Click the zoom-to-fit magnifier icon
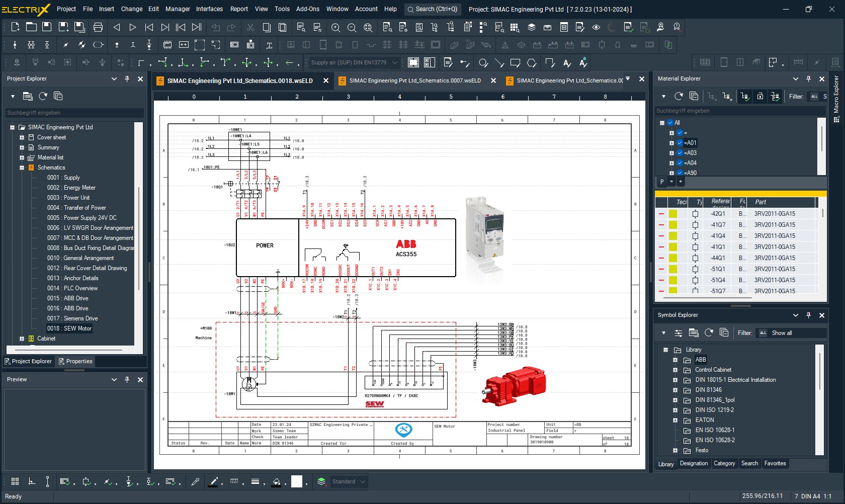845x504 pixels. [368, 27]
